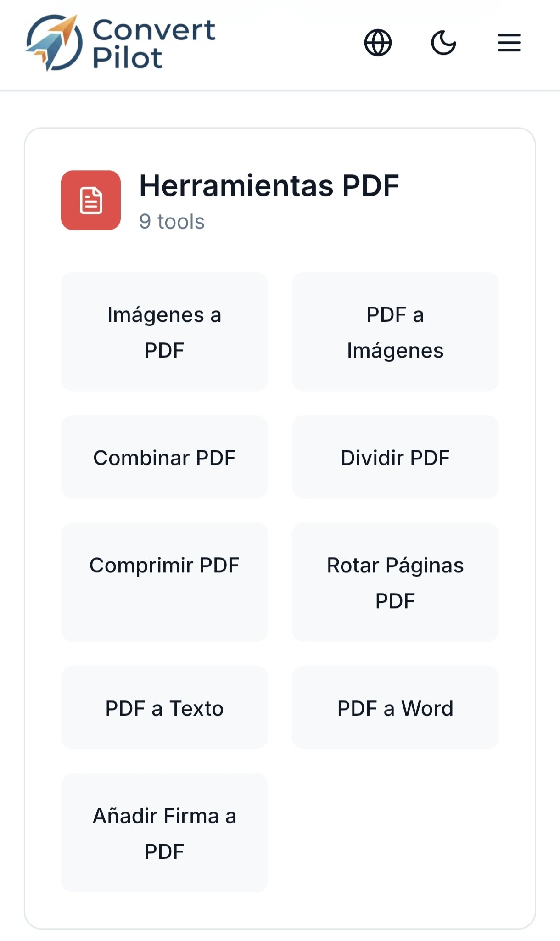This screenshot has width=560, height=941.
Task: Expand the site menu with hamburger button
Action: click(509, 42)
